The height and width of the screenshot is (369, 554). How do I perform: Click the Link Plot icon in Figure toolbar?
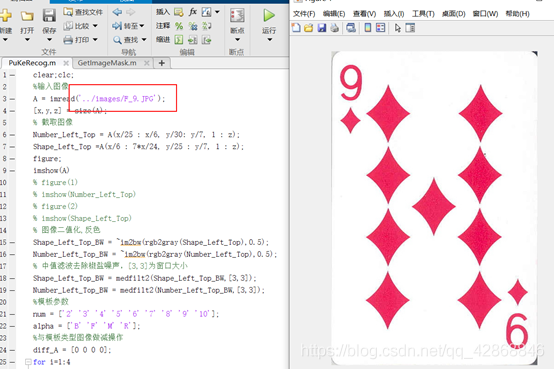coord(351,28)
